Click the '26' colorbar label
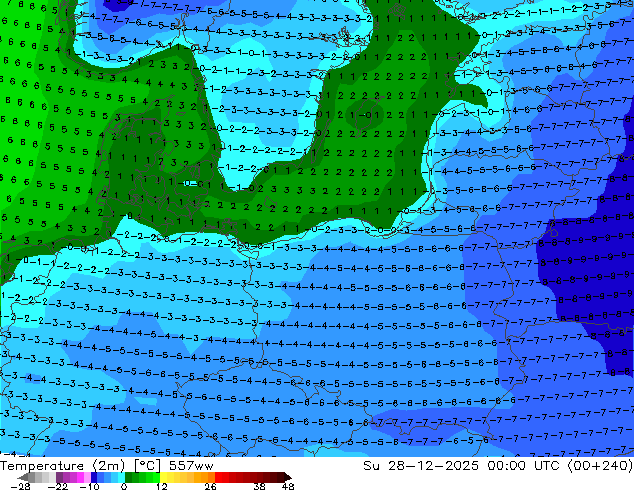This screenshot has height=490, width=634. point(210,486)
